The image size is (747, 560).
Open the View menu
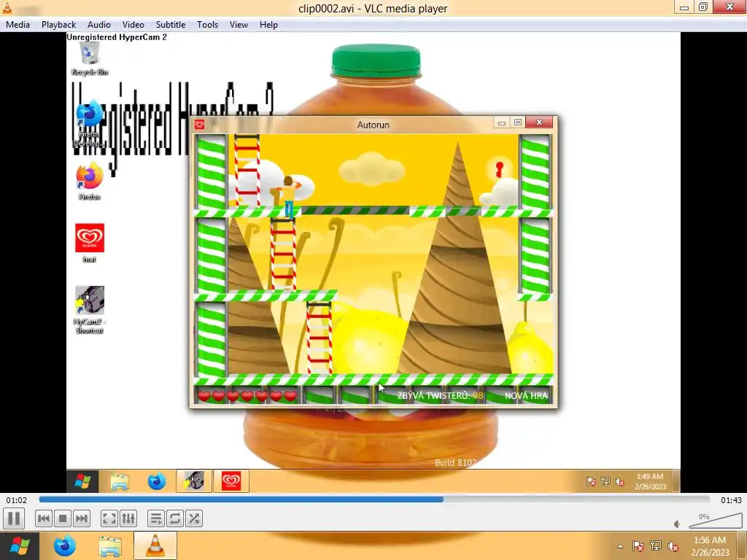(x=239, y=25)
